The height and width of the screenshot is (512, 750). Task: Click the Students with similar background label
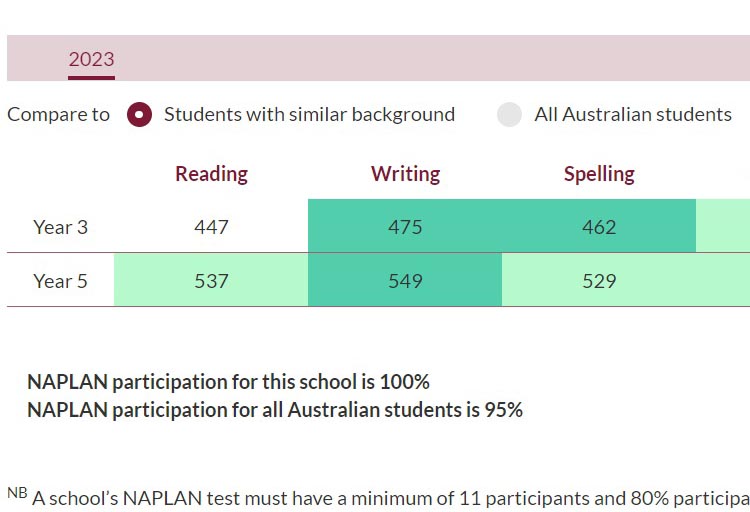(309, 115)
